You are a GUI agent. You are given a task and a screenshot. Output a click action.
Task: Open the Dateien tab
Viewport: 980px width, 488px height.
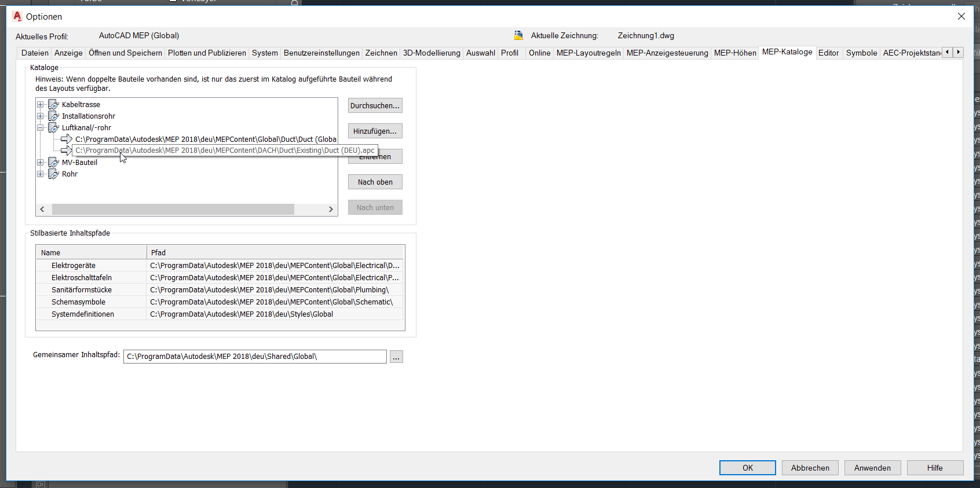[x=35, y=53]
